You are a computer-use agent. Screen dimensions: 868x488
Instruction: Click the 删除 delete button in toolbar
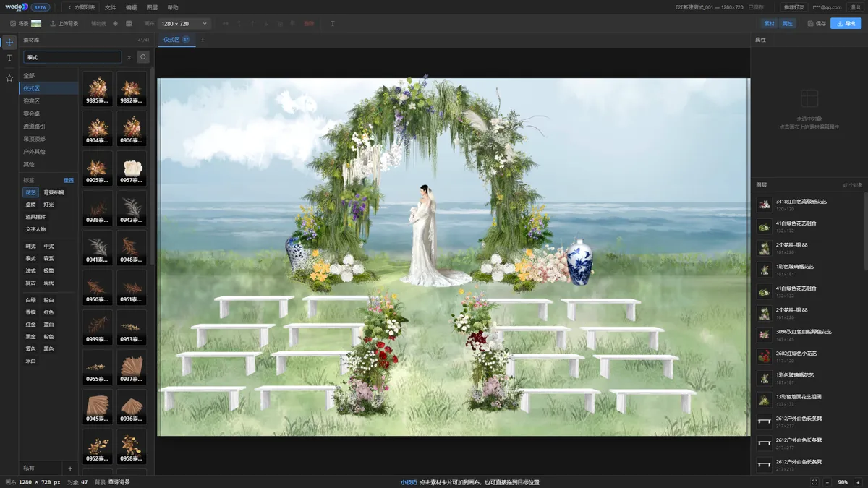point(309,24)
